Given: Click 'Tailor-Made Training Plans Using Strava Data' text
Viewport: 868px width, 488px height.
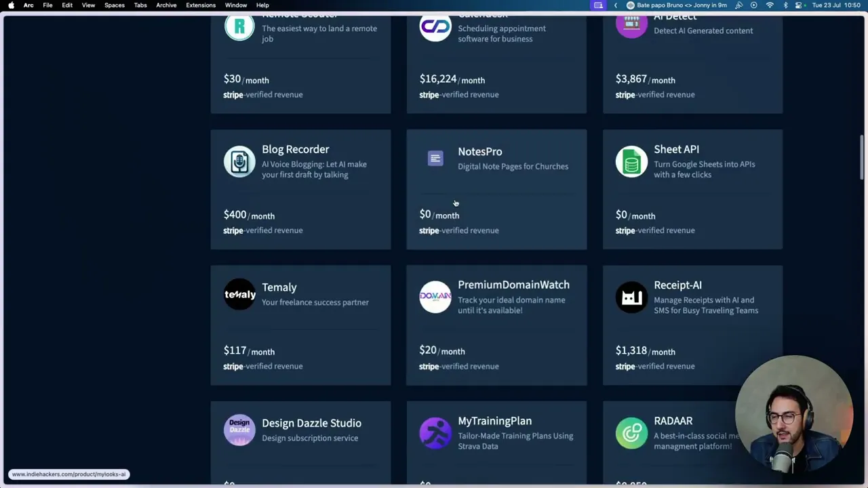Looking at the screenshot, I should [x=515, y=441].
